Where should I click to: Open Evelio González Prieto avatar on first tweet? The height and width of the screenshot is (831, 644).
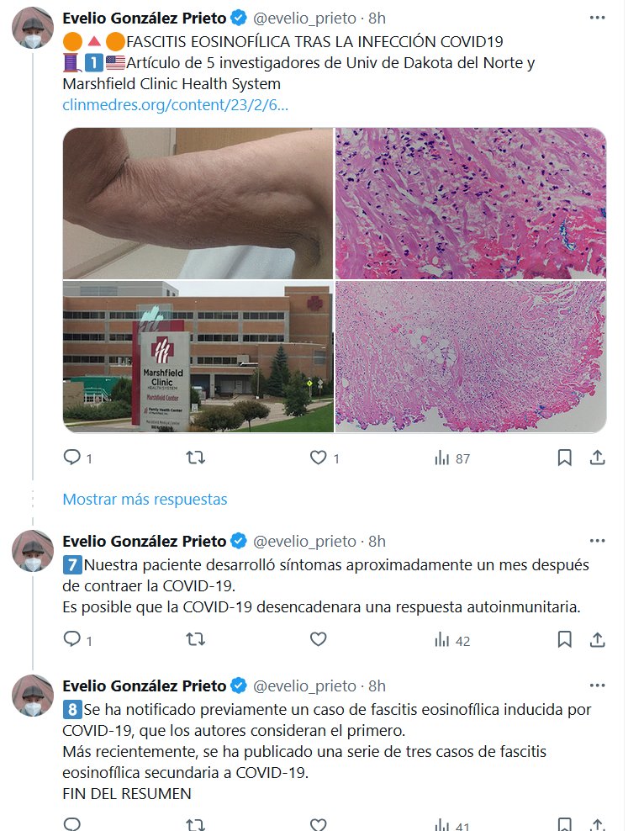click(x=33, y=28)
